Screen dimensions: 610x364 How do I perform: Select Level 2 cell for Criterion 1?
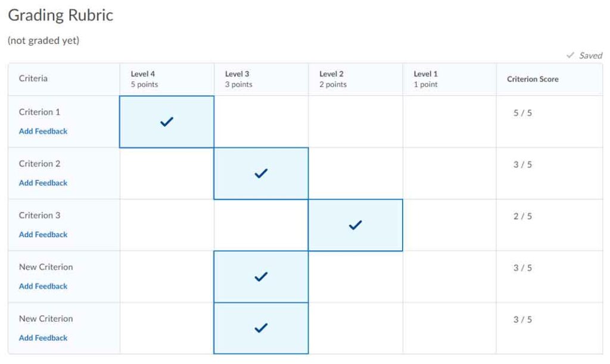tap(356, 122)
